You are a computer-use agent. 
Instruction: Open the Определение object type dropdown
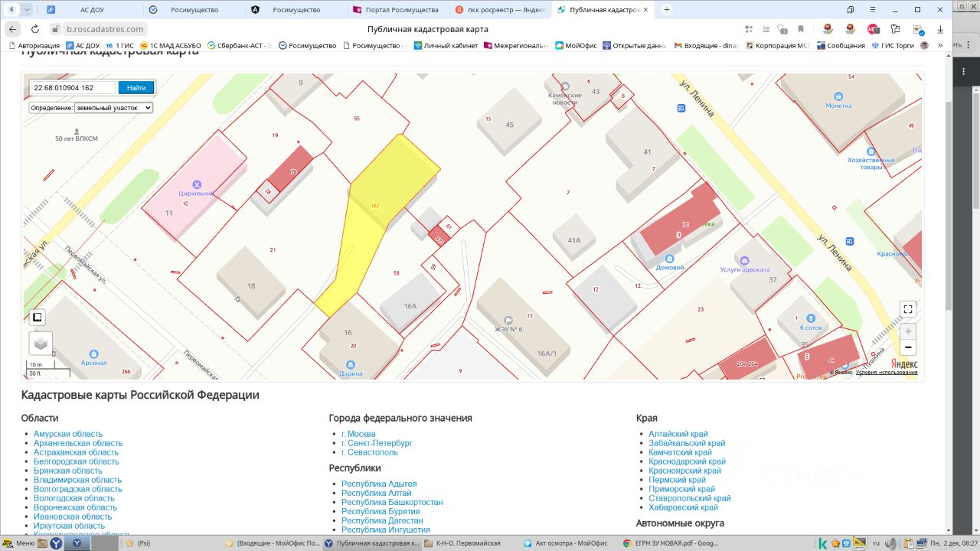(x=113, y=108)
